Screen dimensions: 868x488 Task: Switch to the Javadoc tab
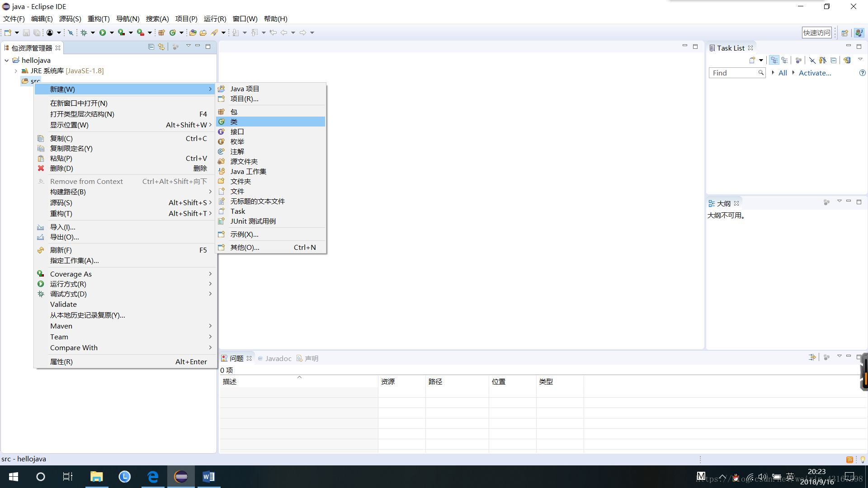click(x=274, y=358)
